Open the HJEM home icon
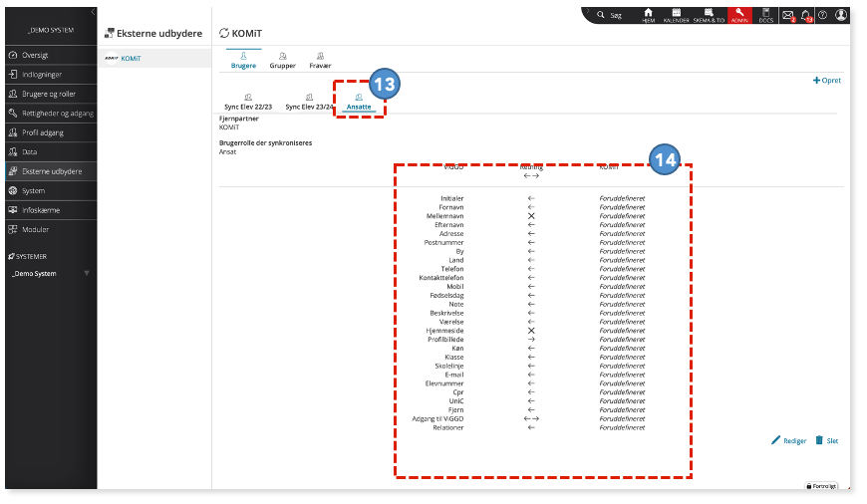 point(648,15)
